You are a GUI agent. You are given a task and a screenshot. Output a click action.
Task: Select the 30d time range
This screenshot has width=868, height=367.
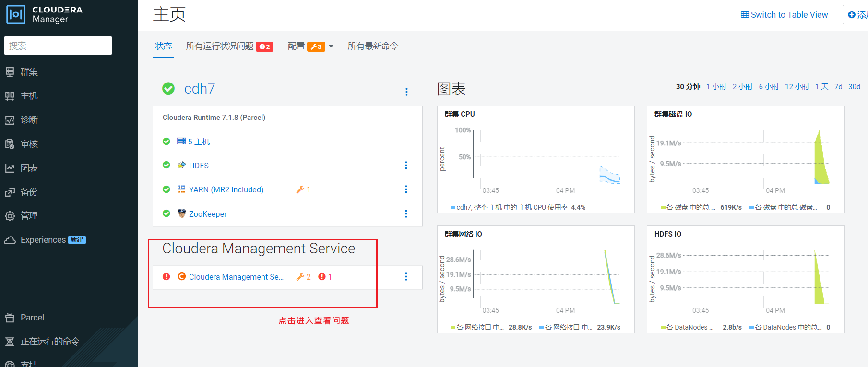(854, 87)
